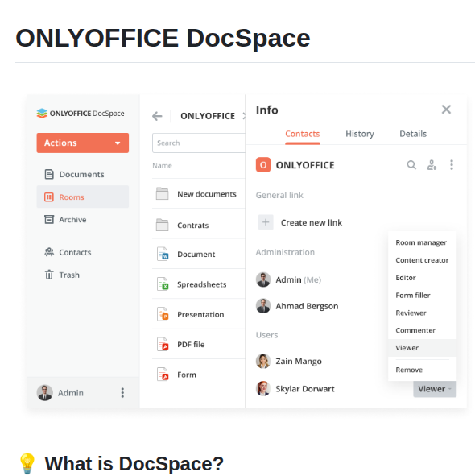The width and height of the screenshot is (475, 476).
Task: Click Skylar Dorwart's avatar
Action: pos(263,389)
